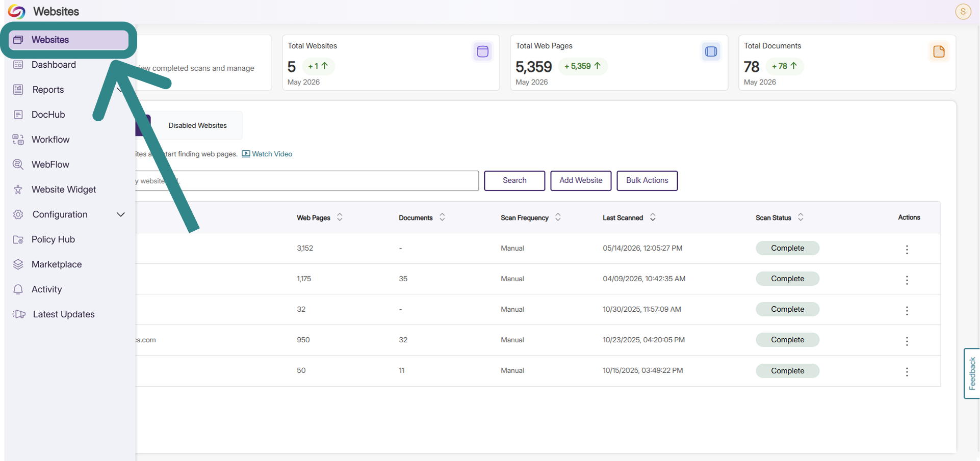Sort by the Last Scanned column
This screenshot has width=980, height=461.
653,218
